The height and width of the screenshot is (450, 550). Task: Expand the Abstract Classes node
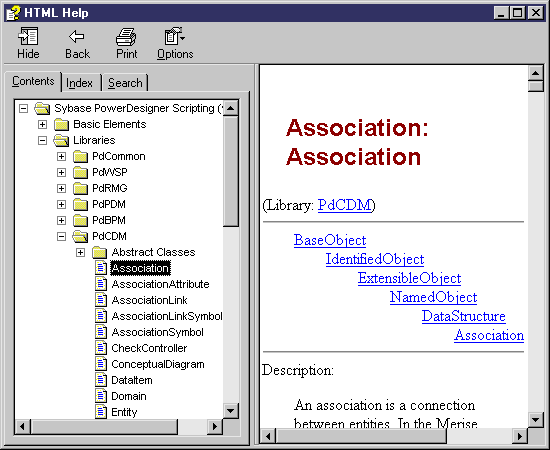[x=80, y=252]
